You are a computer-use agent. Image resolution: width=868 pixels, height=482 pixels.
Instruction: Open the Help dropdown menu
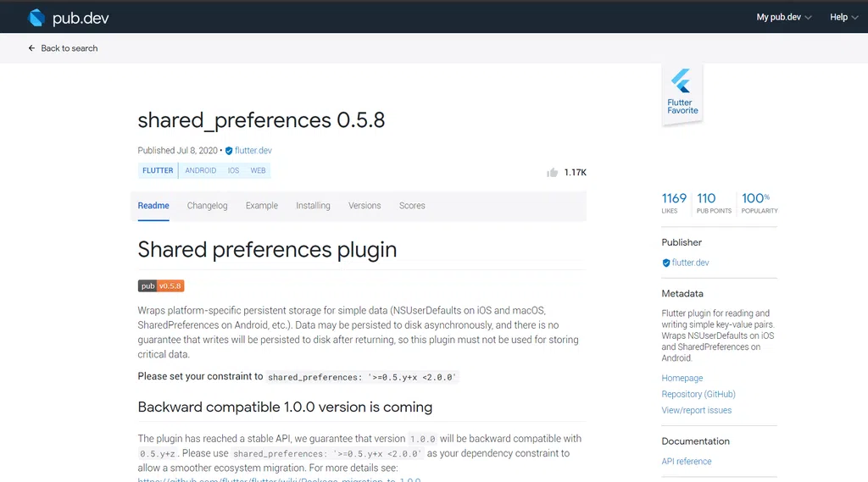click(x=843, y=17)
